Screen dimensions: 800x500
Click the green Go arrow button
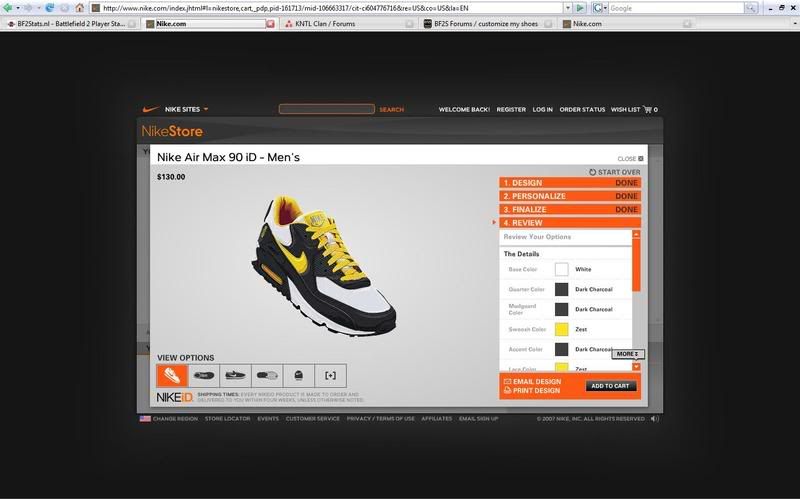pyautogui.click(x=580, y=8)
